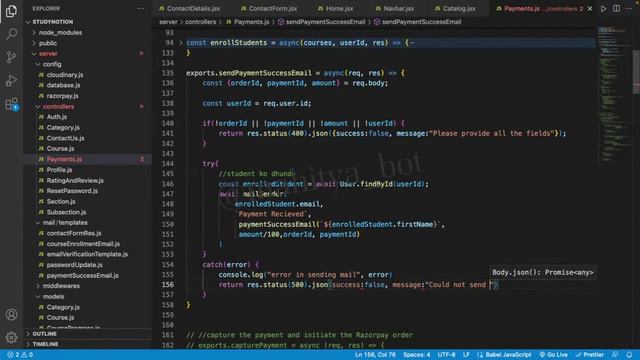Open Run and Debug view
This screenshot has width=640, height=360.
click(x=11, y=80)
